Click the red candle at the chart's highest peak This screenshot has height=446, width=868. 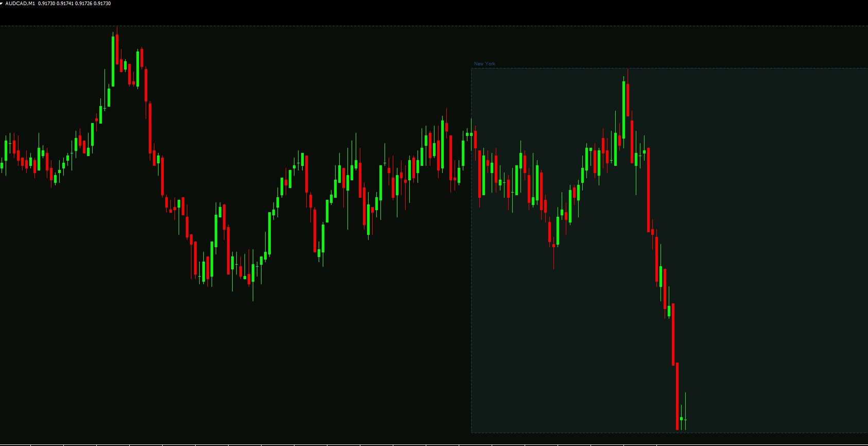(117, 52)
